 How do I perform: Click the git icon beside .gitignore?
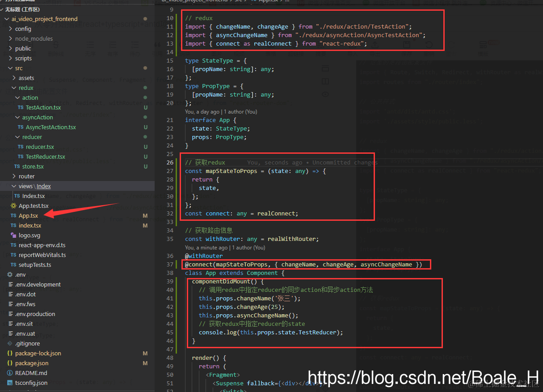tap(10, 344)
